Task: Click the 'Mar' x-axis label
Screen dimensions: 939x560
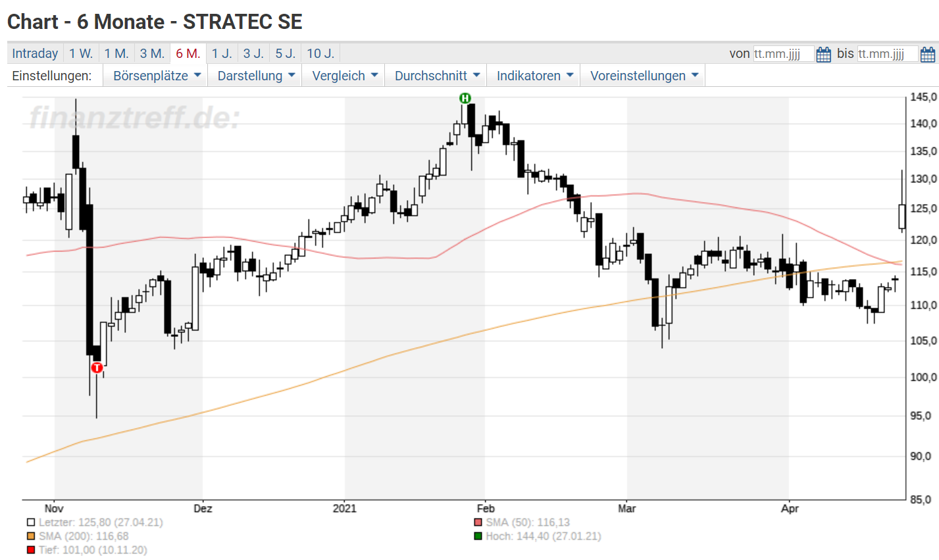Action: pos(627,509)
